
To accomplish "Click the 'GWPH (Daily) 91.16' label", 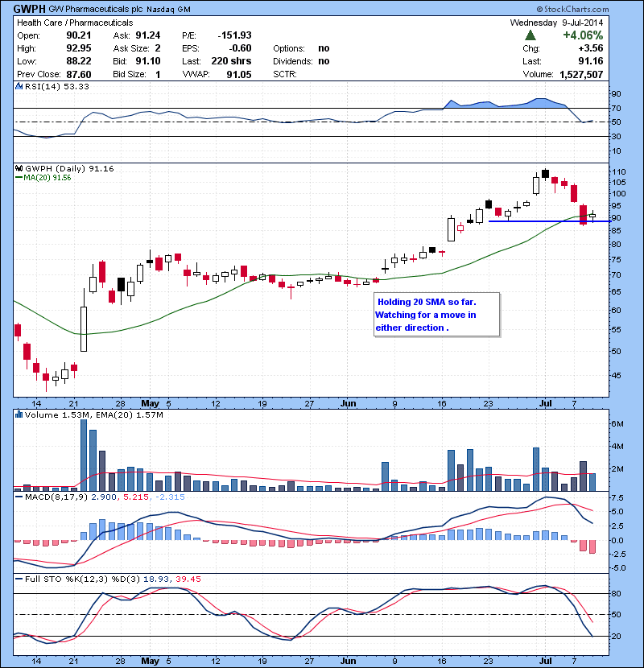I will [x=69, y=169].
